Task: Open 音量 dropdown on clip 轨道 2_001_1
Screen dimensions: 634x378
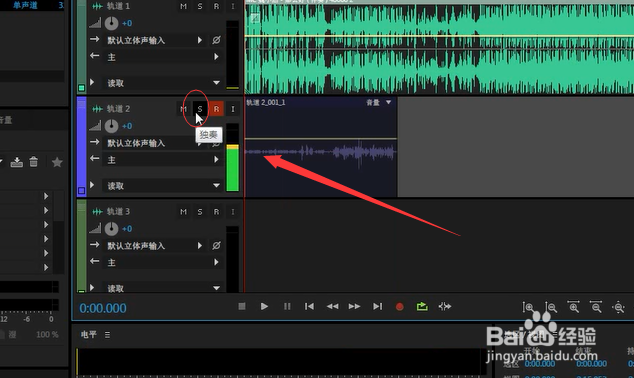Action: tap(389, 102)
